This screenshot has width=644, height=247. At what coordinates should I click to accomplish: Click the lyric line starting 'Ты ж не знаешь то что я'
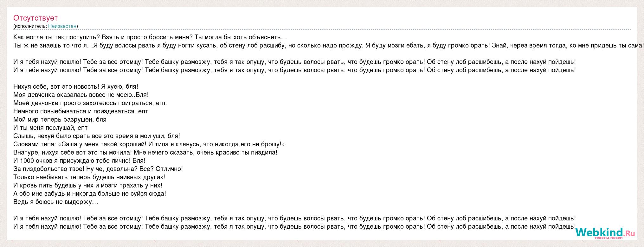pyautogui.click(x=329, y=46)
